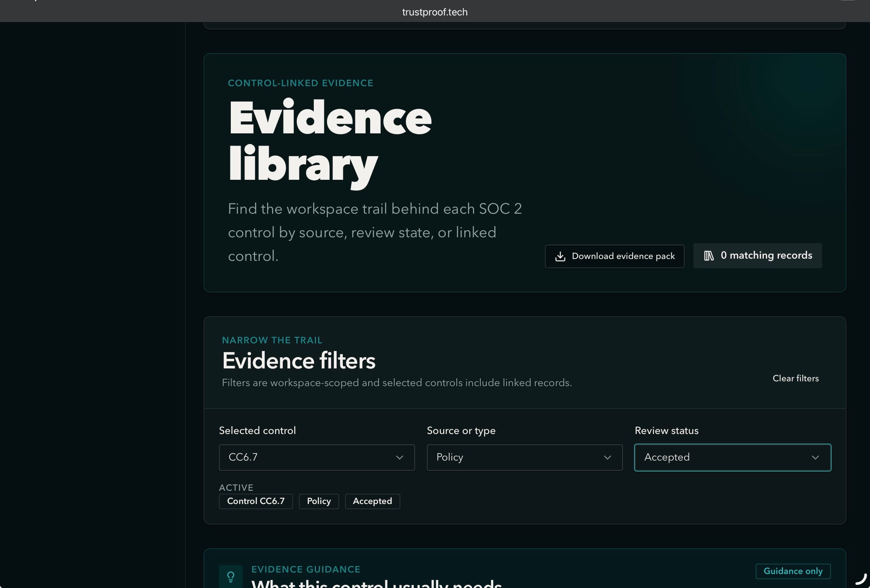This screenshot has height=588, width=870.
Task: Click the SOC 2 workspace trail description
Action: tap(375, 232)
